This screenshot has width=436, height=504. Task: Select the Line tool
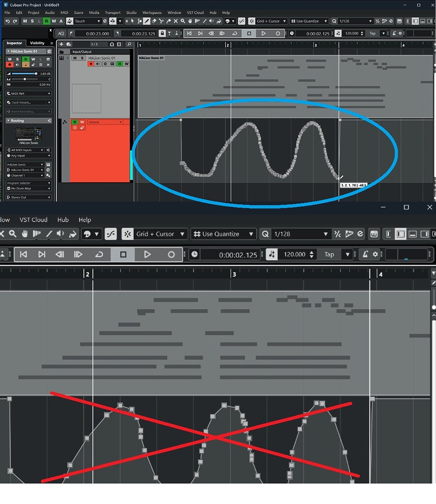[x=204, y=21]
